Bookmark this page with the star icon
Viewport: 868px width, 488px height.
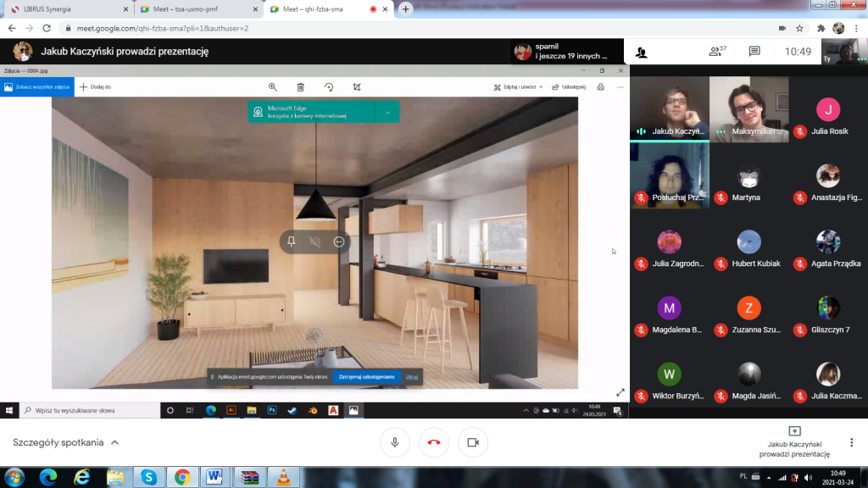[799, 28]
